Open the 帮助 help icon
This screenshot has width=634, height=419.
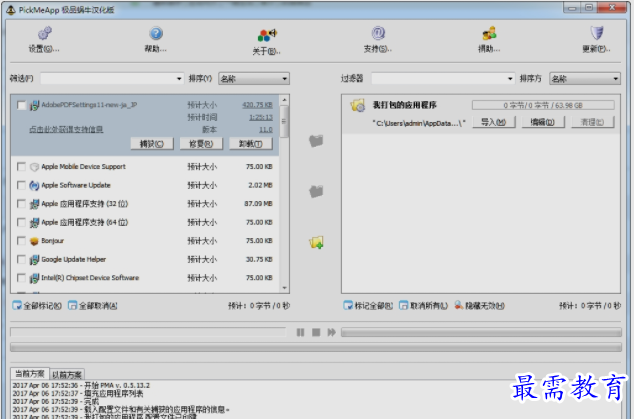pyautogui.click(x=156, y=33)
